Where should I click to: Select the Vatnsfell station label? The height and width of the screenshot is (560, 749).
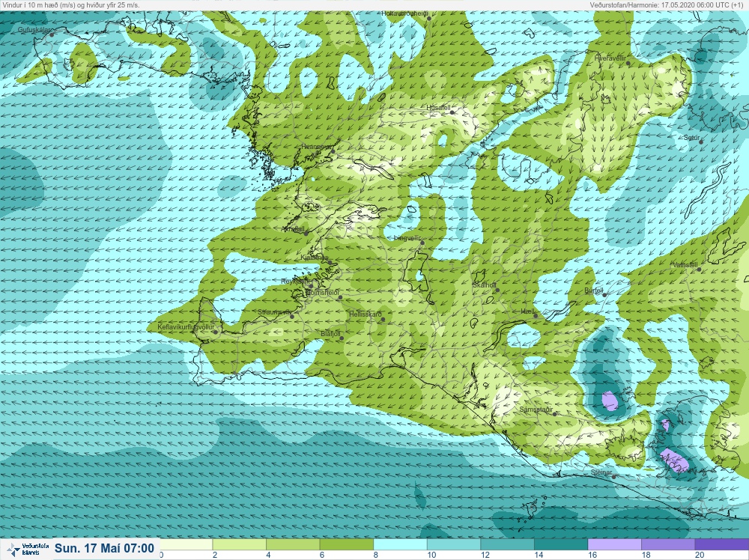click(685, 265)
